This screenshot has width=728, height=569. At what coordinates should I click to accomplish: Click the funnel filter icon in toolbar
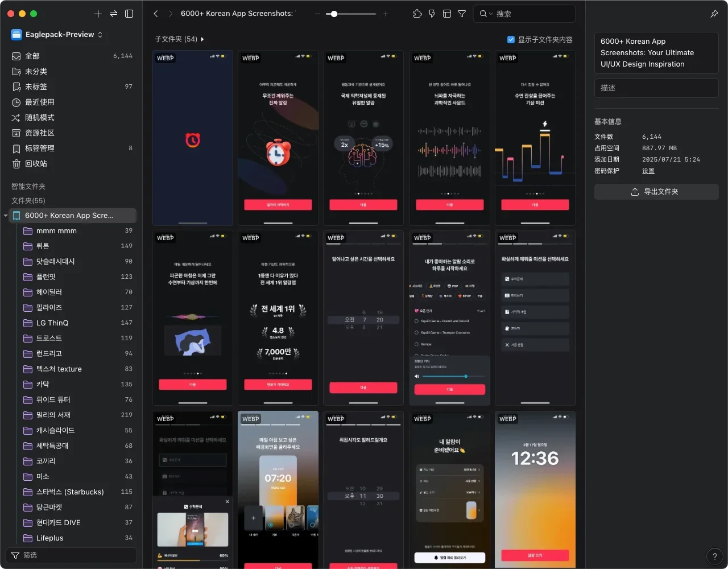tap(462, 14)
